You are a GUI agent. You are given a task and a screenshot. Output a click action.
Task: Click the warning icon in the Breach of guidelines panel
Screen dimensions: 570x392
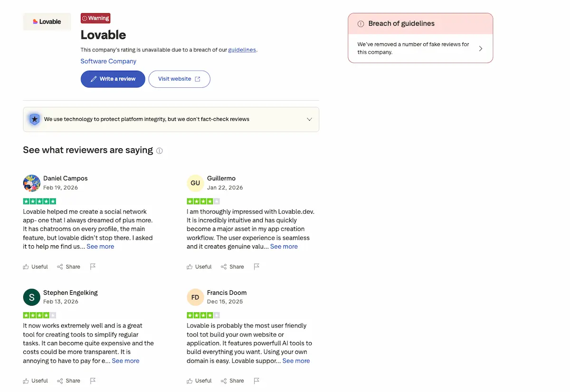click(x=361, y=23)
